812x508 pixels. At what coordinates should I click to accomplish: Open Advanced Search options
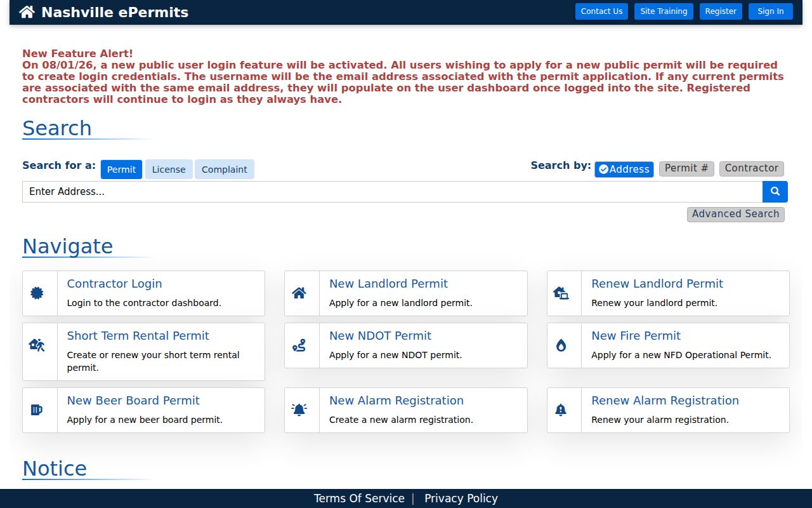click(736, 214)
